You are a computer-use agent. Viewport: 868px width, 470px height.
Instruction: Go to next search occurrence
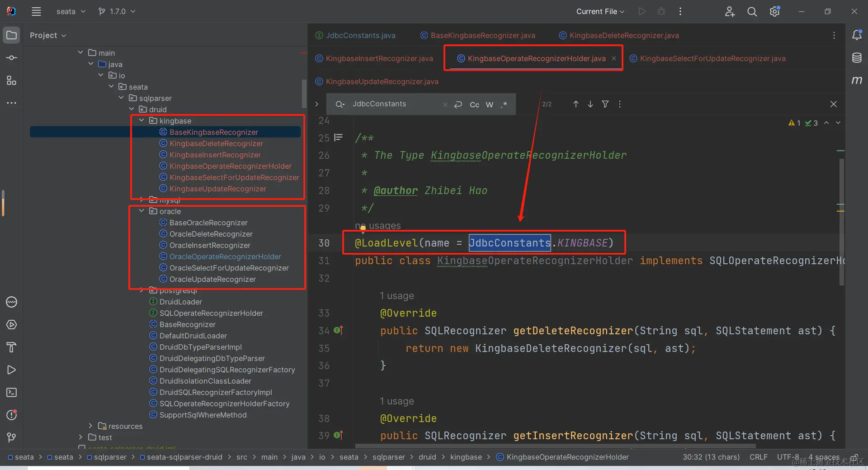tap(590, 104)
